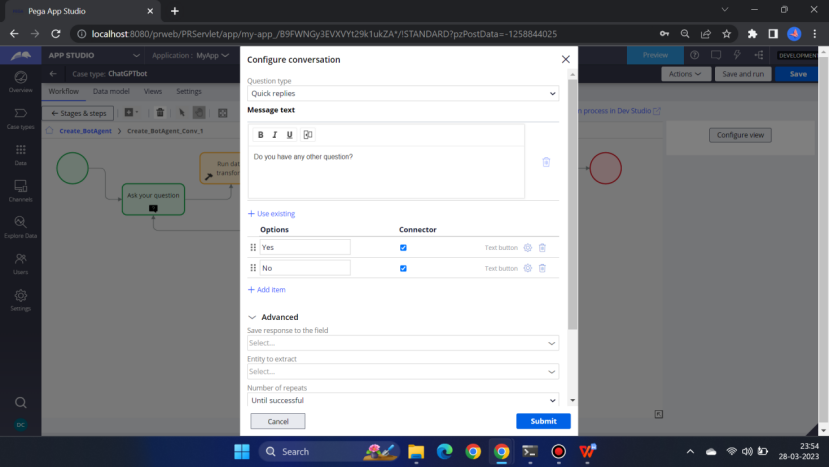Open Entity to extract dropdown
Screen dimensions: 830x467
[x=403, y=372]
